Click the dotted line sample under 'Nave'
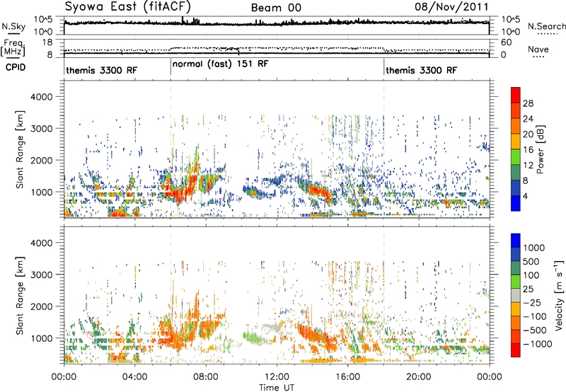The width and height of the screenshot is (566, 392). [x=538, y=57]
